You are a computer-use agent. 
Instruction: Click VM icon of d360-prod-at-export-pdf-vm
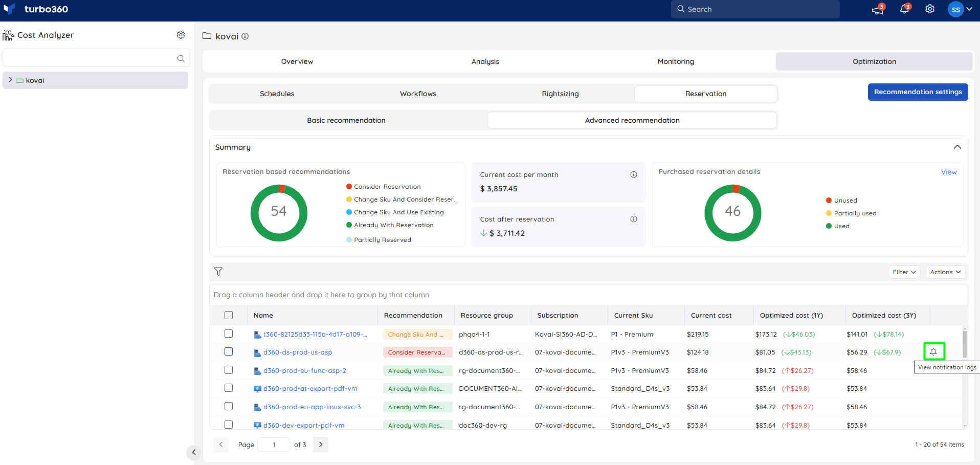coord(257,389)
